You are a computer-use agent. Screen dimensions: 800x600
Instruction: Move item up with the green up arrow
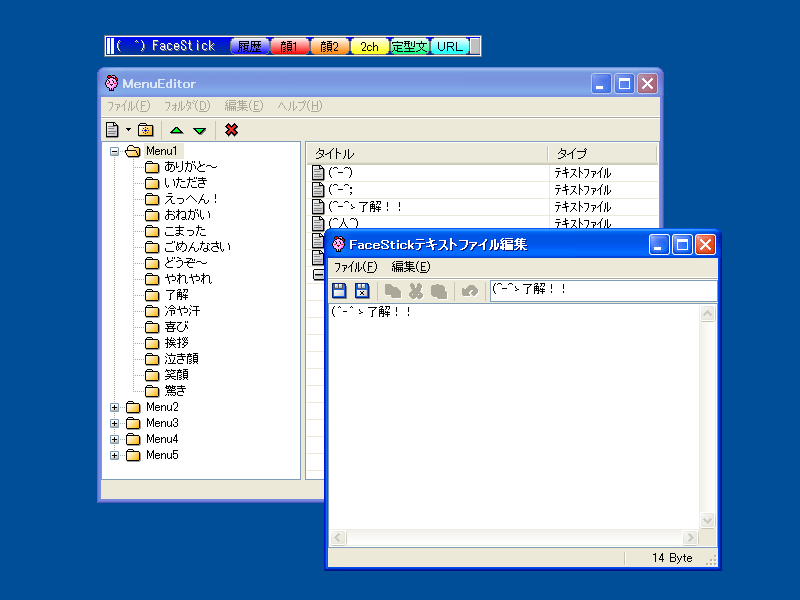(177, 131)
